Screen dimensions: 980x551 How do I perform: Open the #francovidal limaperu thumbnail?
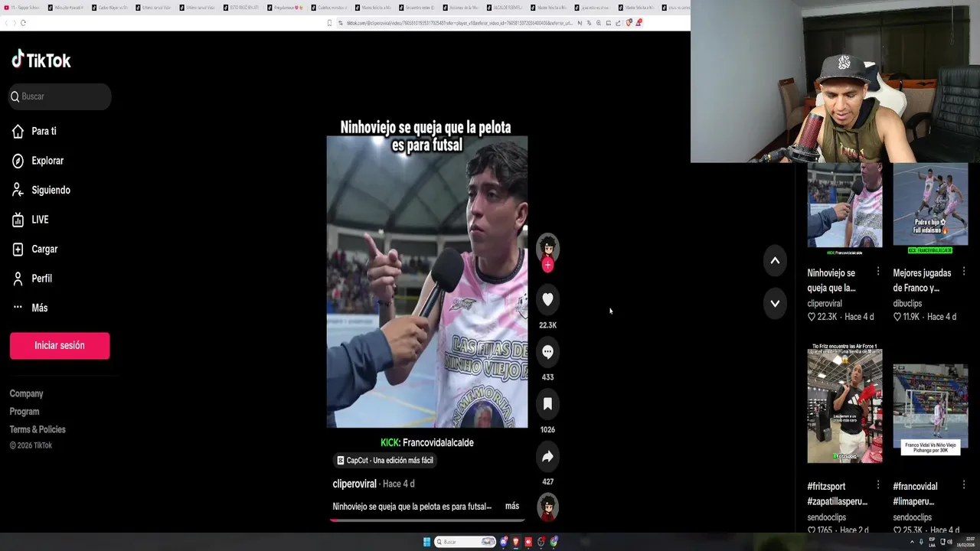[x=930, y=409]
